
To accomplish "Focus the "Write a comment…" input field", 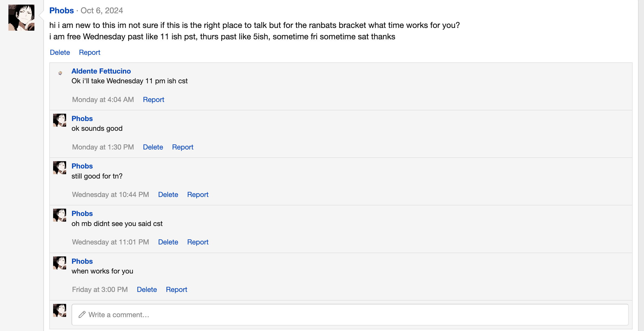I will point(350,315).
